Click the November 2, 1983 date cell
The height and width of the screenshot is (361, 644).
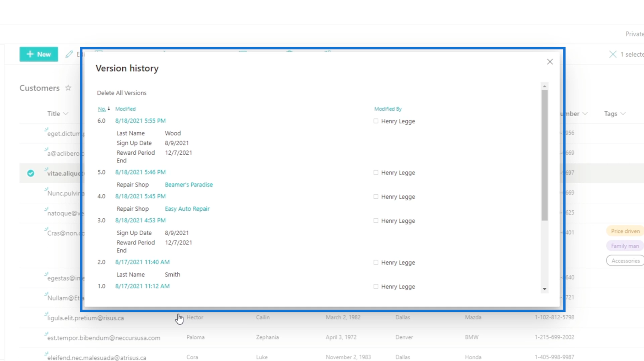348,357
